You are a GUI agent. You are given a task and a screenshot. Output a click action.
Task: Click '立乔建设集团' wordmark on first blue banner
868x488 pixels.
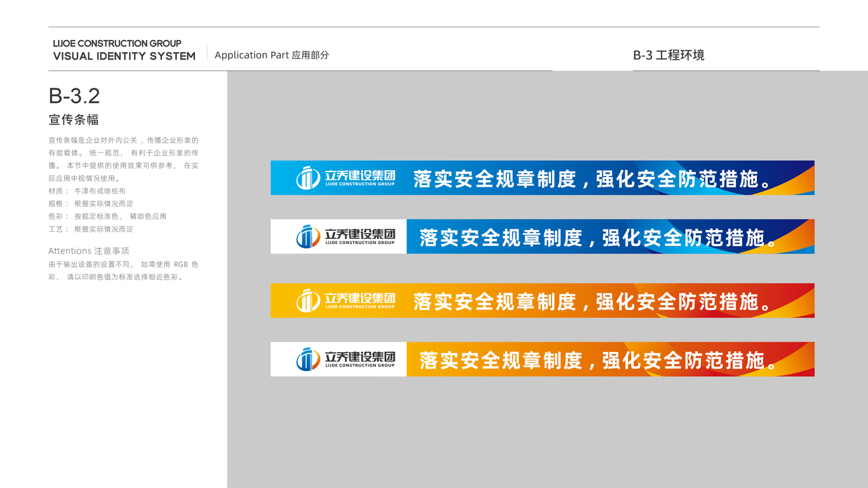360,175
